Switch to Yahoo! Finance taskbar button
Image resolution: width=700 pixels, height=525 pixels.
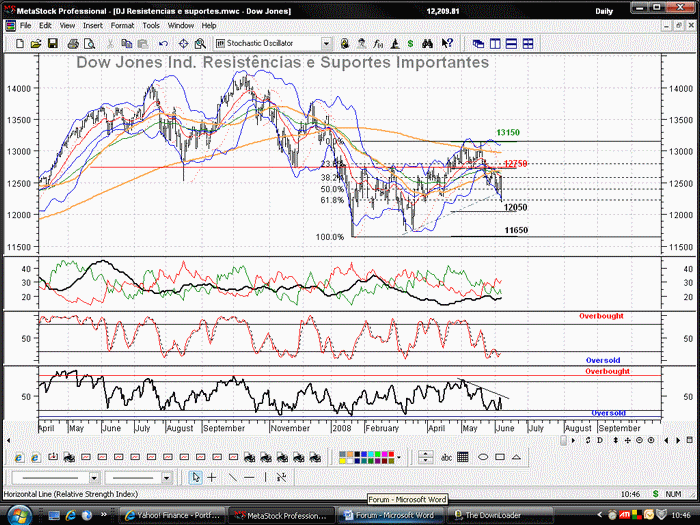click(x=172, y=515)
